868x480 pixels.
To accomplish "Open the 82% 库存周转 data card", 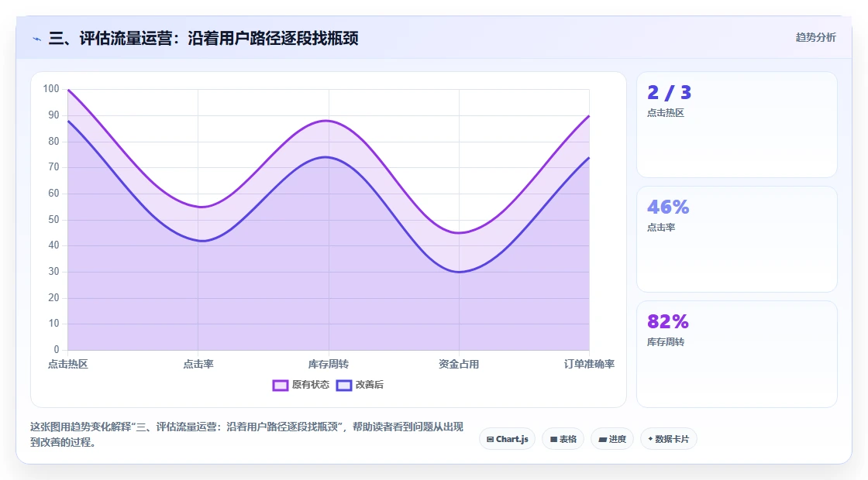I will (x=737, y=354).
